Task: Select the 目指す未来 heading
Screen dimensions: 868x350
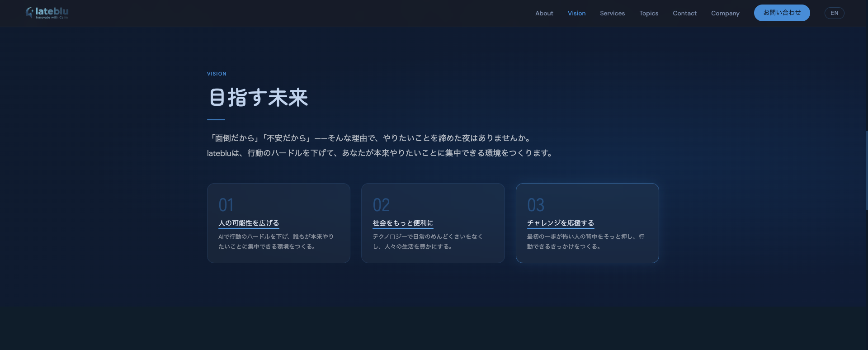Action: click(x=259, y=98)
